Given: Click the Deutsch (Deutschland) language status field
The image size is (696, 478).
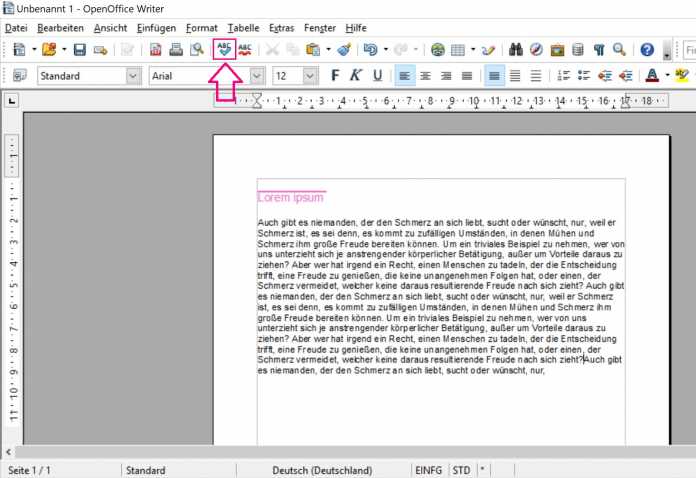Looking at the screenshot, I should pyautogui.click(x=322, y=470).
